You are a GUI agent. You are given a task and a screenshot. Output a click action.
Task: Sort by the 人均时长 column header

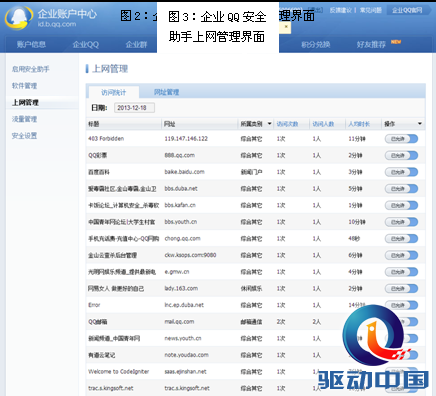click(x=359, y=124)
